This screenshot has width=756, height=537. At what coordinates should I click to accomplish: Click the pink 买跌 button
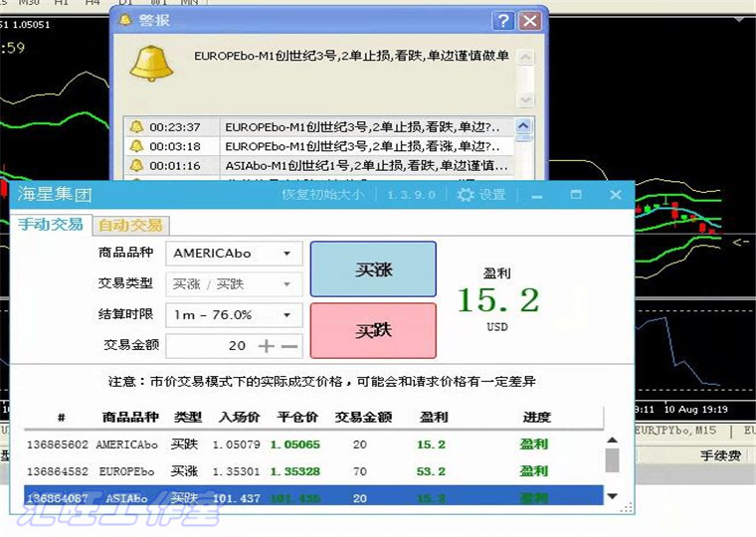(373, 331)
